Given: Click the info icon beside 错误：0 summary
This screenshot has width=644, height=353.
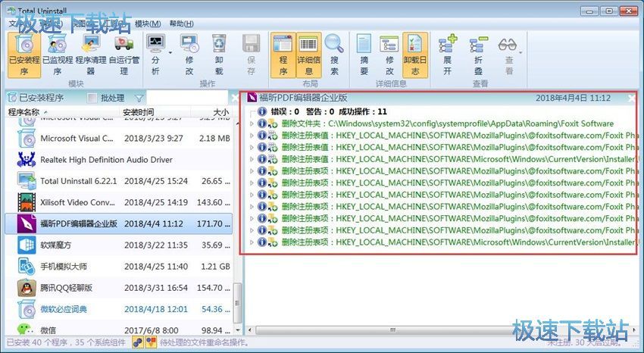Looking at the screenshot, I should pyautogui.click(x=262, y=111).
